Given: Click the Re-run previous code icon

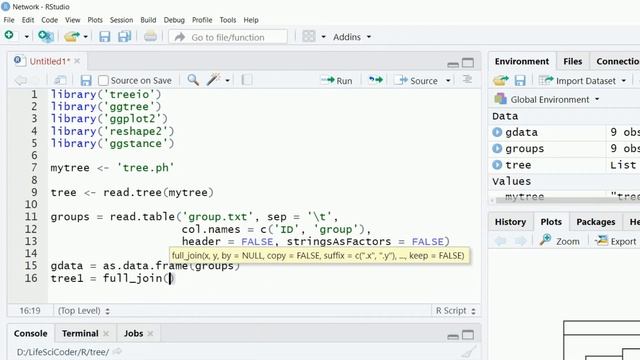Looking at the screenshot, I should 376,80.
